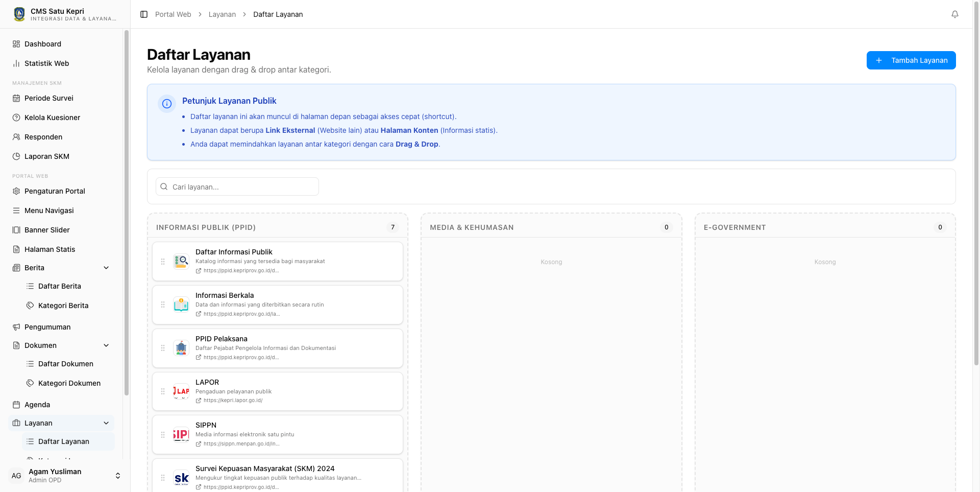
Task: Click external link icon under LAPOR
Action: click(x=199, y=401)
